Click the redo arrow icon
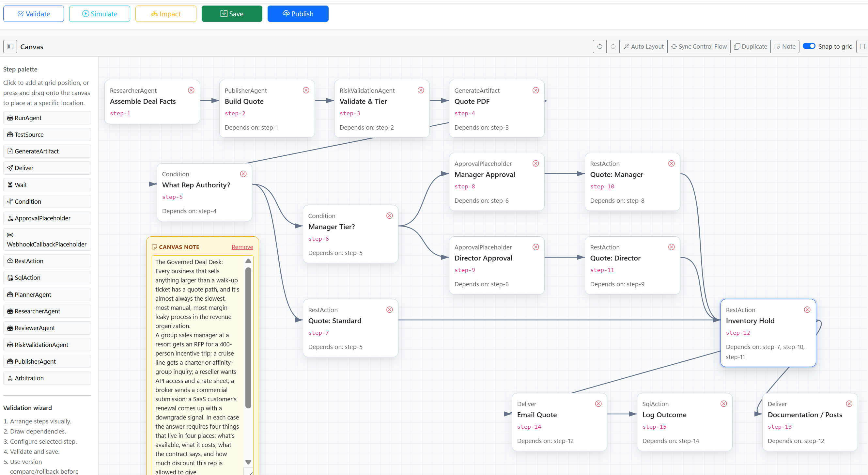 click(613, 47)
